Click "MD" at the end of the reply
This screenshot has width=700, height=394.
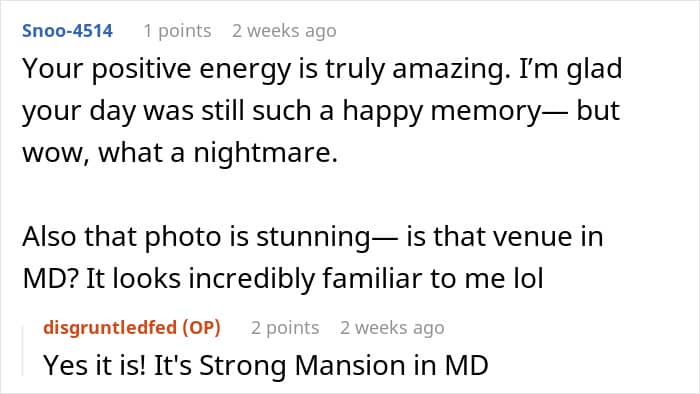(467, 365)
